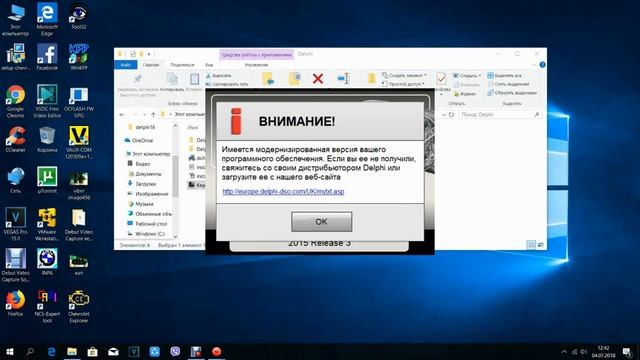Expand Простой доступ dropdown
The height and width of the screenshot is (360, 640).
tap(403, 84)
